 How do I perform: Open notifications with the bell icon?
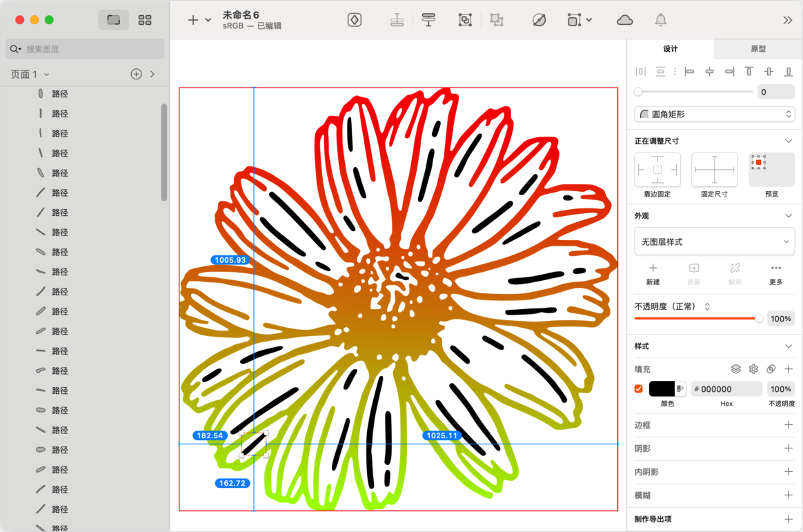661,20
